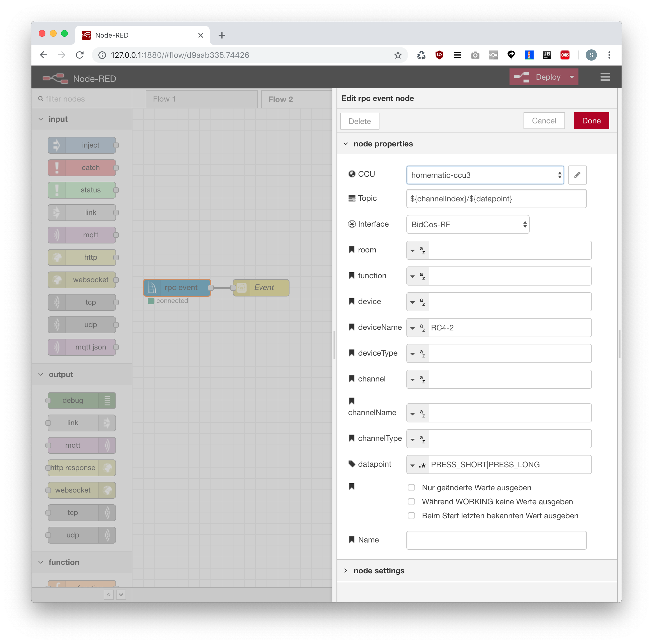Expand the node settings section

pos(379,571)
